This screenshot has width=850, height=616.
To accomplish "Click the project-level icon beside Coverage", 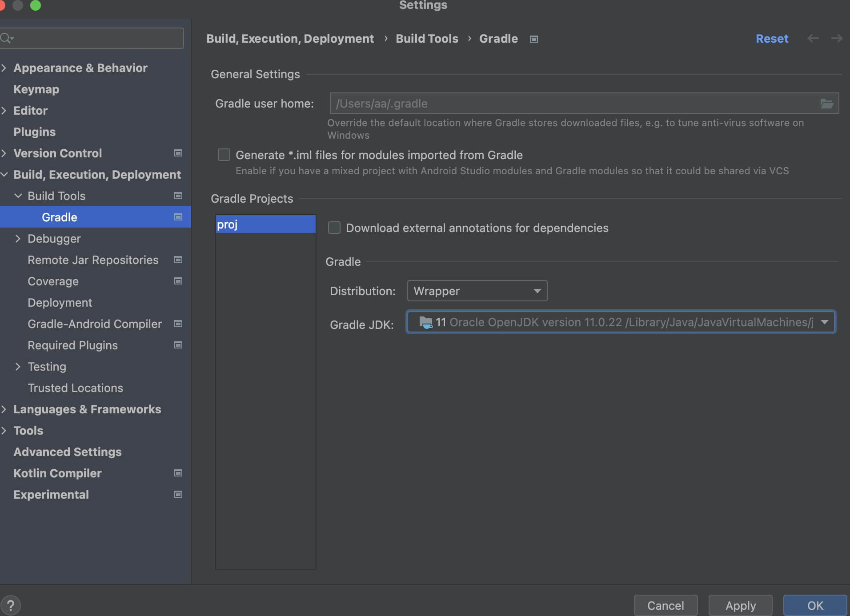I will click(178, 281).
